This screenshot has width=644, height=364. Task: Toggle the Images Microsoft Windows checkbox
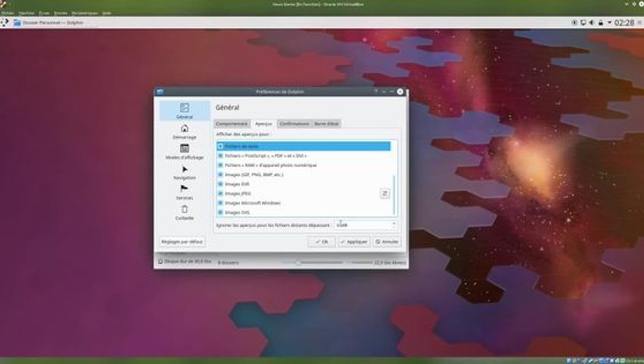[220, 203]
